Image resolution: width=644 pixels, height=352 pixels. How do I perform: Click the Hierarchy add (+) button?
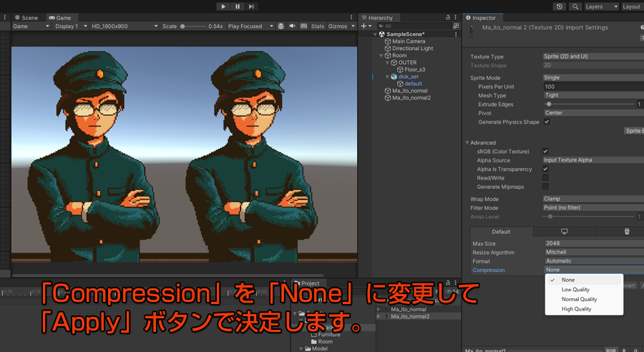coord(364,26)
